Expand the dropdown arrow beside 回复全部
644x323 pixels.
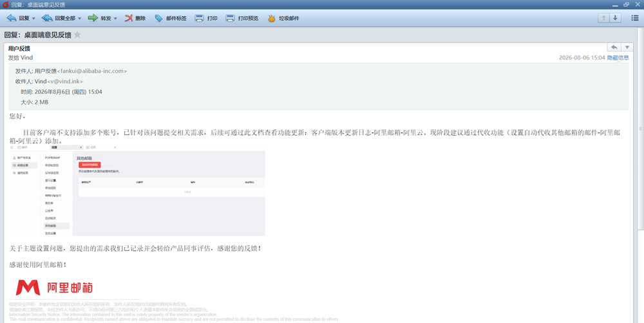coord(80,19)
